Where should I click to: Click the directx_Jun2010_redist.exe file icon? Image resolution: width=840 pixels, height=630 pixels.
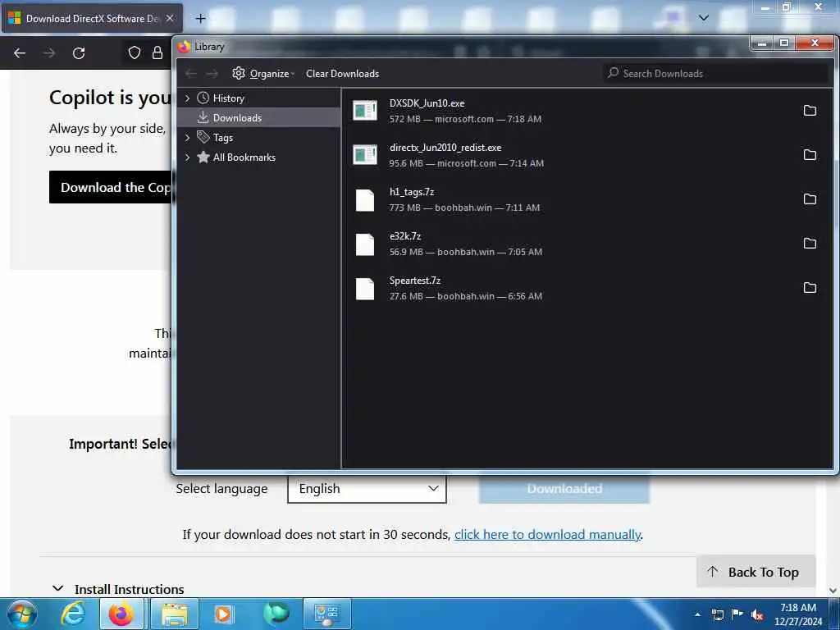[365, 155]
